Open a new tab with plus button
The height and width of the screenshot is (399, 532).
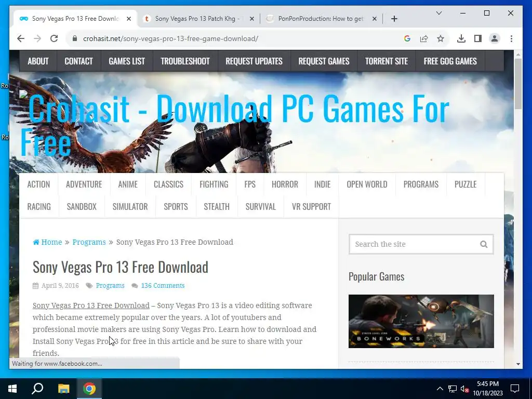pos(394,19)
